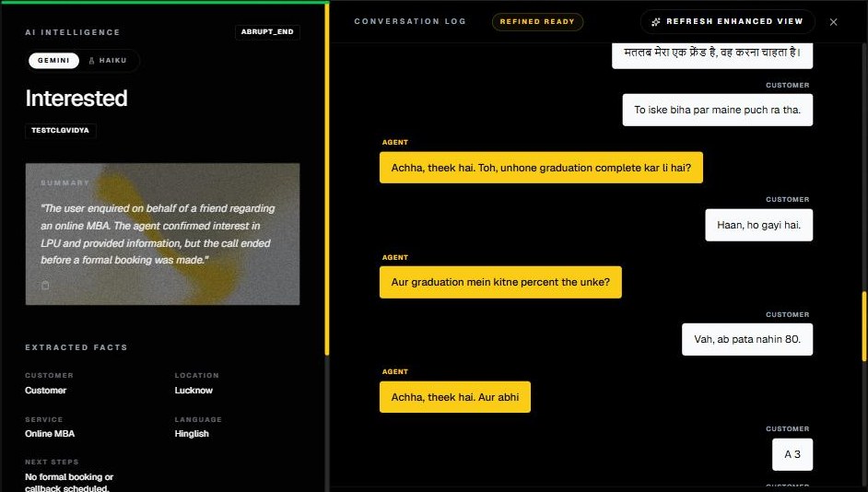
Task: Click the Refresh Enhanced View button
Action: 727,21
